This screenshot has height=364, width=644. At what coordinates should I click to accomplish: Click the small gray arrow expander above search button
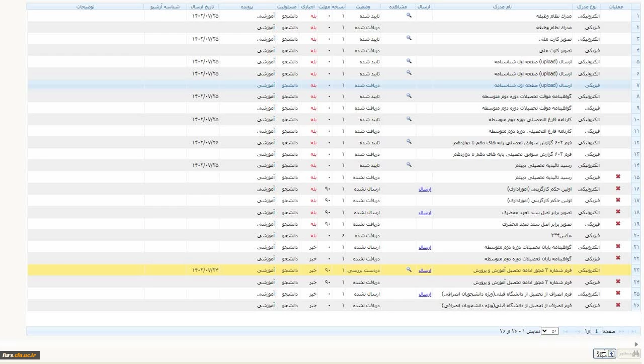[636, 344]
